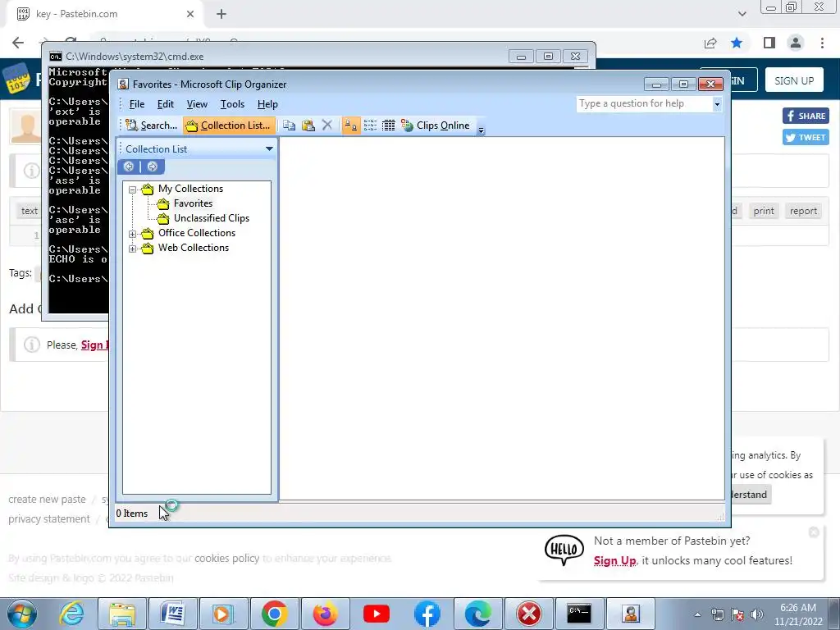Screen dimensions: 840x630
Task: Click the Delete X toolbar icon
Action: (x=326, y=126)
